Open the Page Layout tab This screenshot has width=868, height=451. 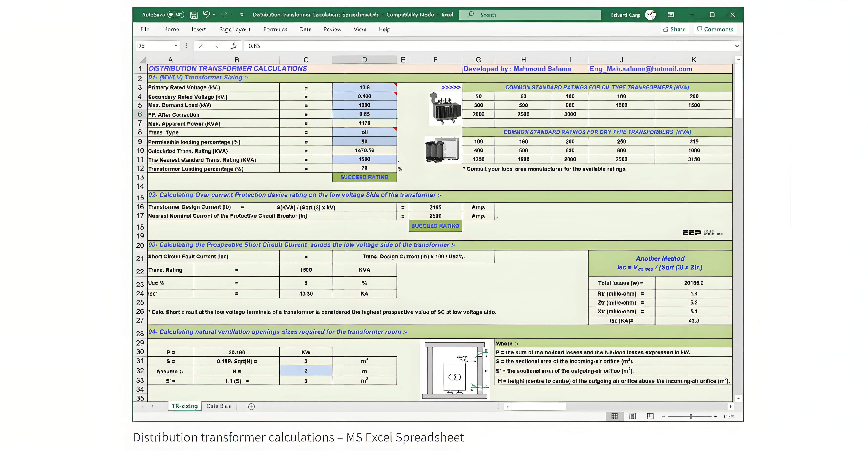235,29
